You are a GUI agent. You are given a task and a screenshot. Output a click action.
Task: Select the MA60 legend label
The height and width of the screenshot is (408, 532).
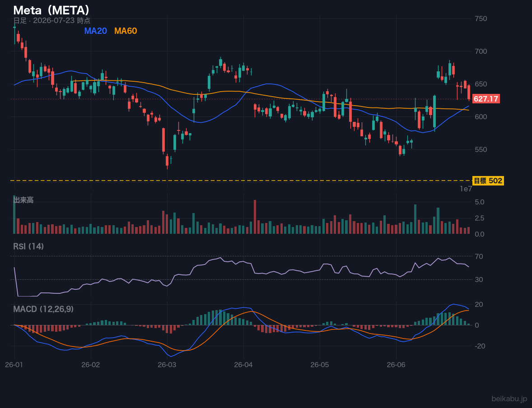126,31
